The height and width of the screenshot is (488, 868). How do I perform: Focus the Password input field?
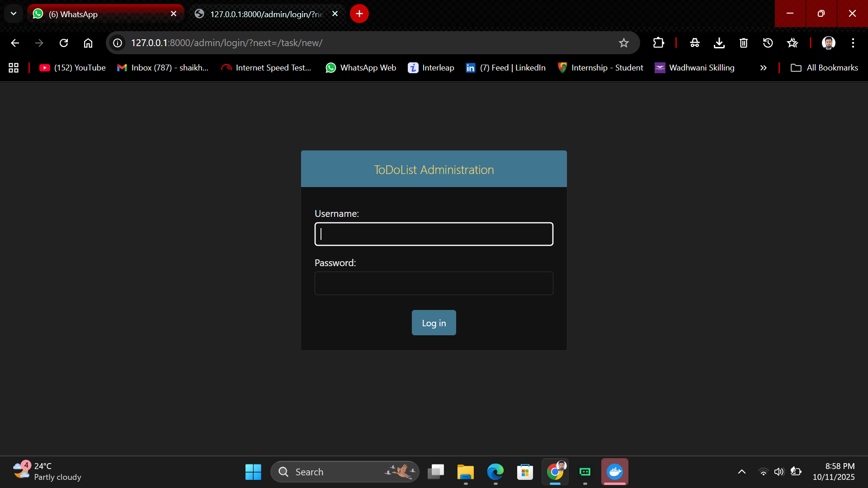[434, 283]
